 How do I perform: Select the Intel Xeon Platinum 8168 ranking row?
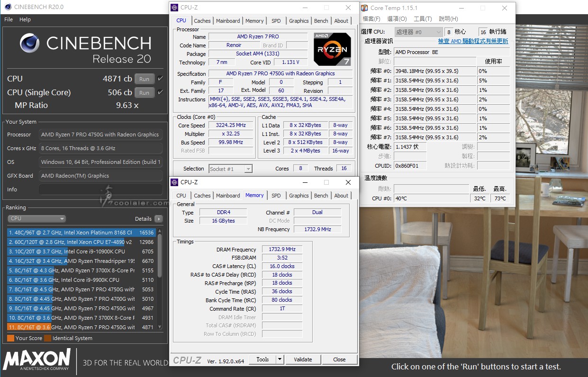click(x=81, y=233)
